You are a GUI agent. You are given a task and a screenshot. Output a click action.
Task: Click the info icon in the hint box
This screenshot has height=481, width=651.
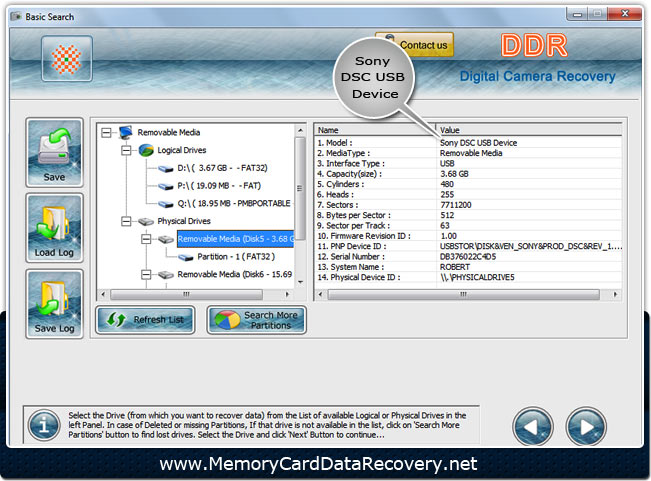click(44, 425)
